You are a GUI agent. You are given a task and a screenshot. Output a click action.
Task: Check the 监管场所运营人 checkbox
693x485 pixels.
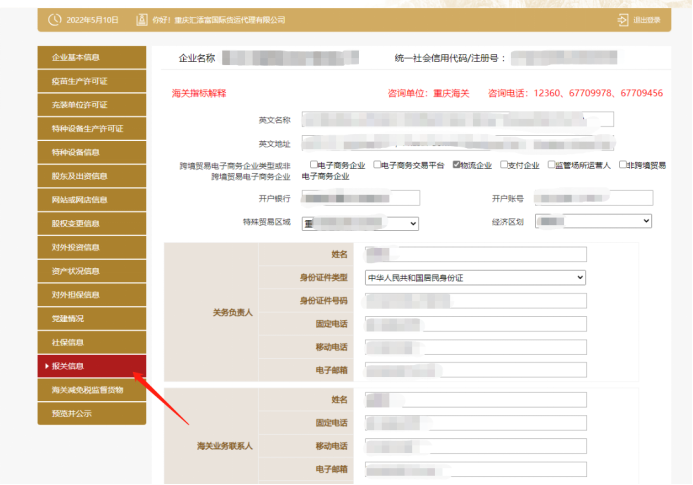pyautogui.click(x=551, y=164)
